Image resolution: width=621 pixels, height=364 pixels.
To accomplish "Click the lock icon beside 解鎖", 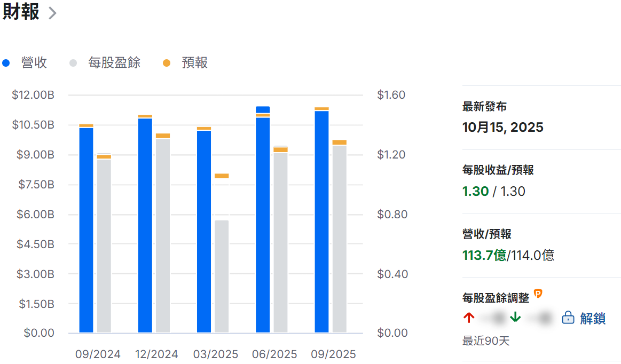I will (x=568, y=318).
